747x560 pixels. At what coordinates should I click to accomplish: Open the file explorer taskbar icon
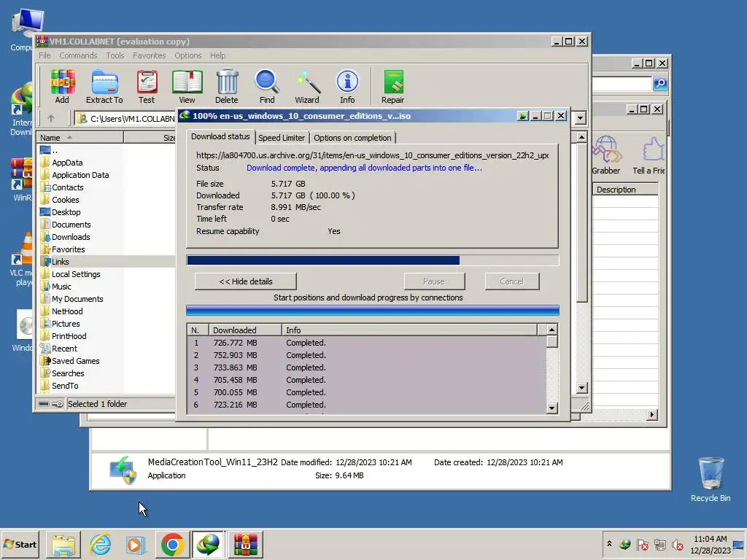[x=63, y=544]
